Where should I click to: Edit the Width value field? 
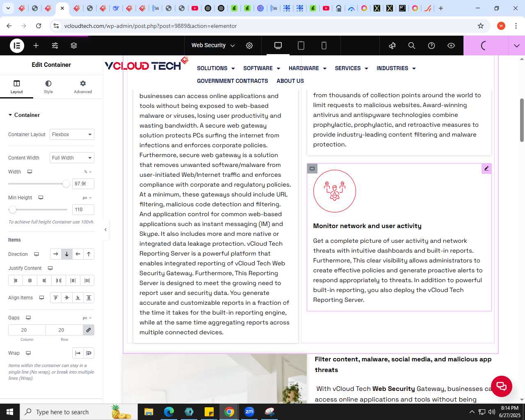83,184
